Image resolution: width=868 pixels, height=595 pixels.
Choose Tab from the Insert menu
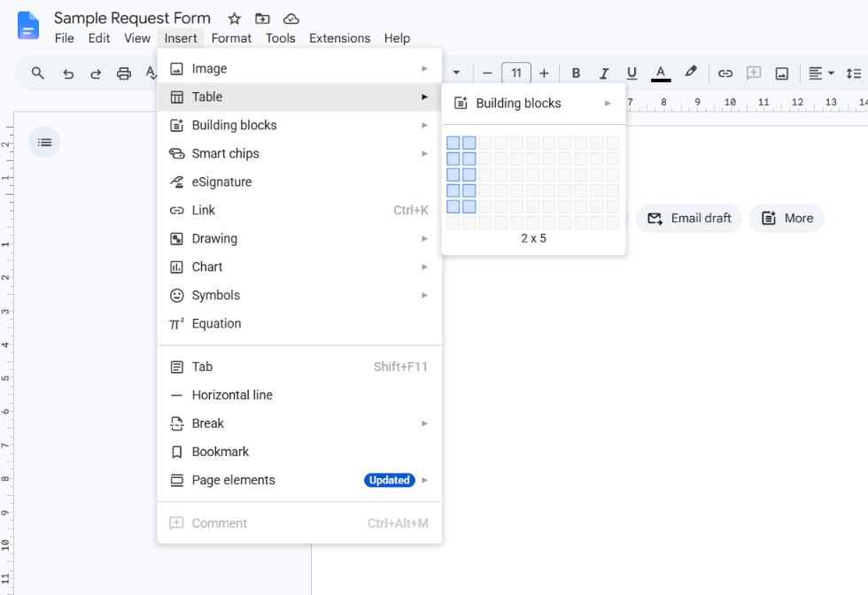click(x=299, y=367)
